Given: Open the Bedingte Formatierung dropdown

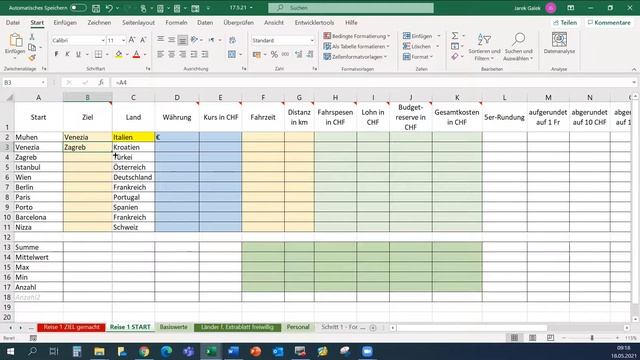Looking at the screenshot, I should (357, 36).
